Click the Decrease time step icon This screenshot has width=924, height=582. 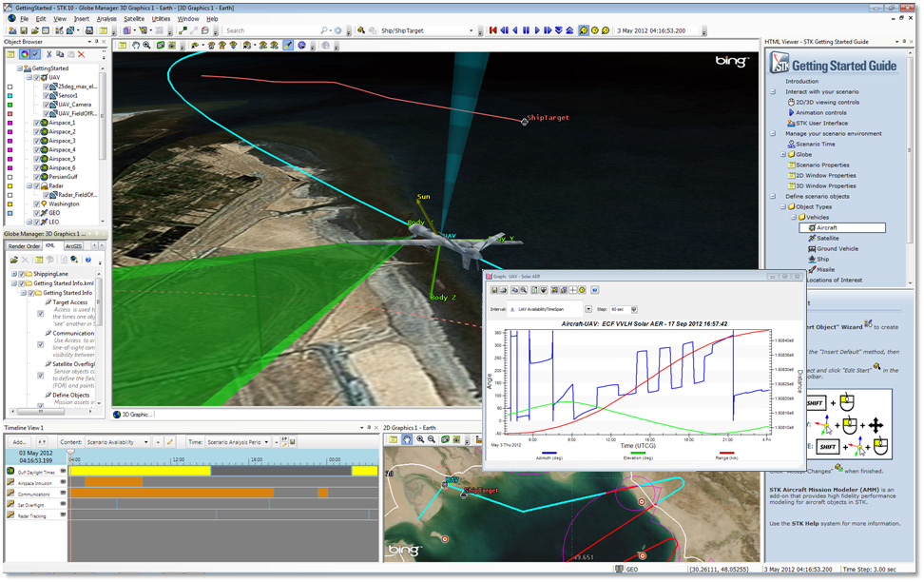point(559,30)
